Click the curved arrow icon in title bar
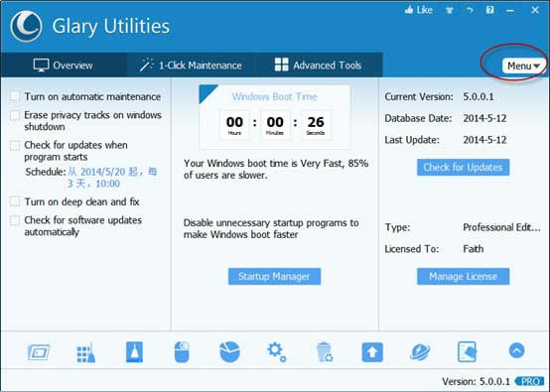Viewport: 550px width, 392px height. coord(470,10)
